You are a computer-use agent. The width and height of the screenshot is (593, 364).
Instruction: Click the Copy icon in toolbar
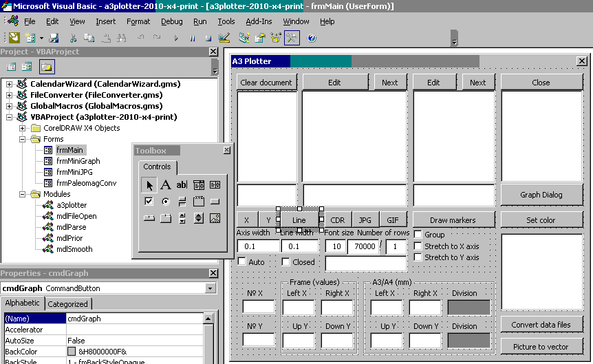(x=89, y=37)
